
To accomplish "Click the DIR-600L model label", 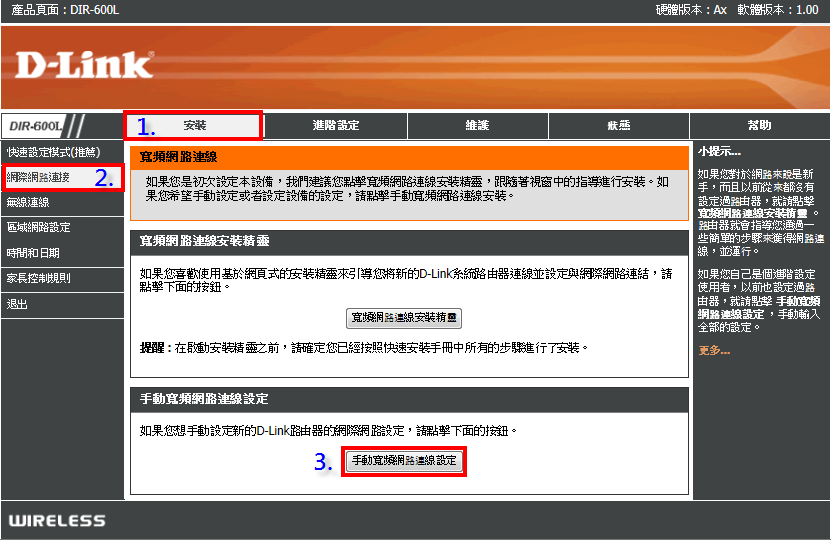I will [36, 126].
